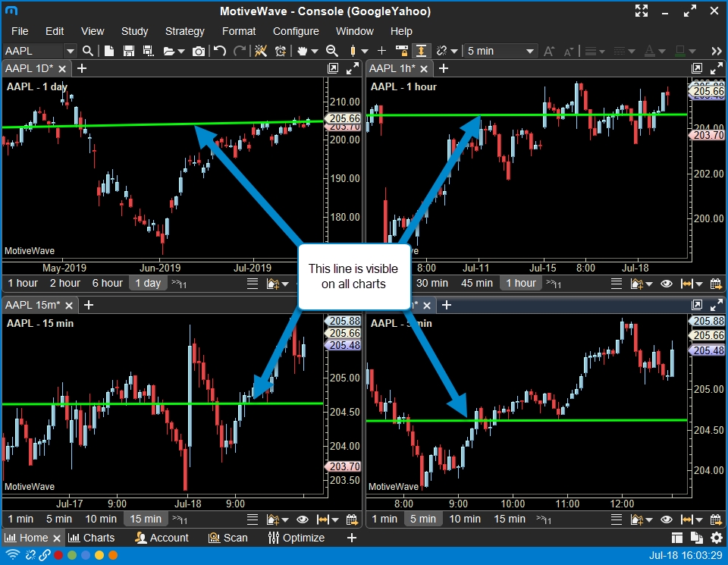Viewport: 728px width, 565px height.
Task: Toggle the eye visibility icon in the 15 min chart
Action: [x=303, y=519]
